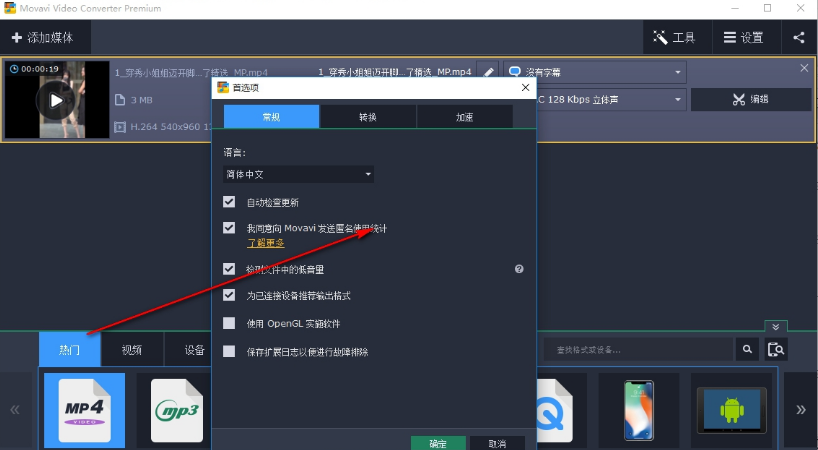This screenshot has width=818, height=450.
Task: Click the H.264 540x960 video info
Action: 164,127
